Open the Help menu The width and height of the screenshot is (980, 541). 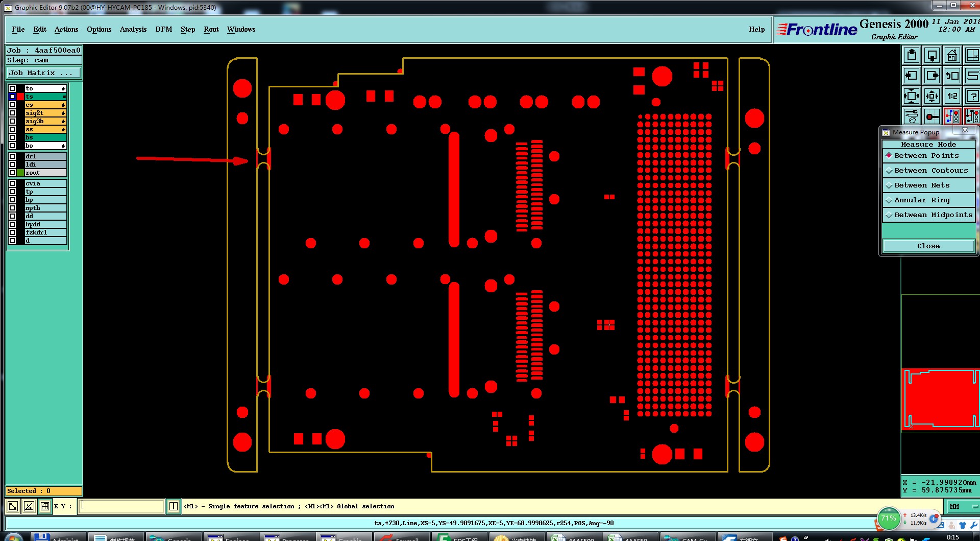(x=757, y=30)
